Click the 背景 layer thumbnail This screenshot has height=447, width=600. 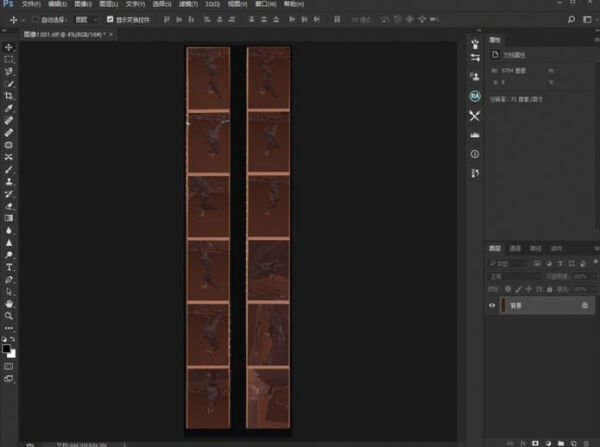(x=504, y=306)
